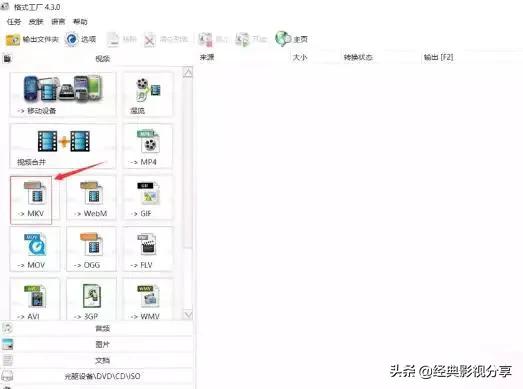
Task: Select the 移动设备 mobile device conversion tile
Action: [x=63, y=94]
